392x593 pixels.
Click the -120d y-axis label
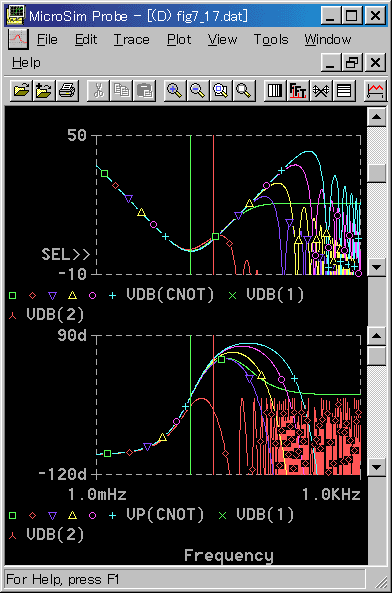(63, 474)
